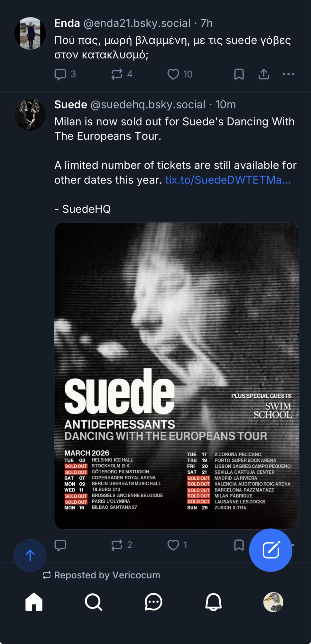Image resolution: width=311 pixels, height=644 pixels.
Task: Open the Notifications tab
Action: point(213,602)
